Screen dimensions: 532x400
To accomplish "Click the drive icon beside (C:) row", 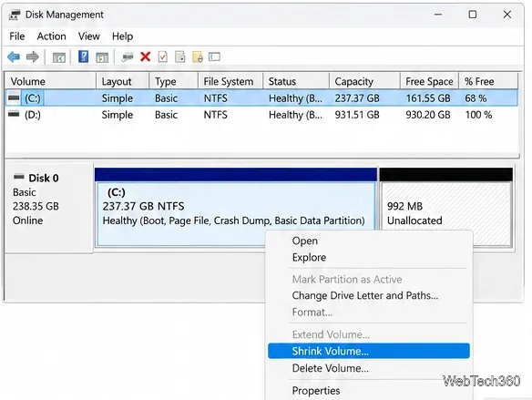I will point(14,98).
